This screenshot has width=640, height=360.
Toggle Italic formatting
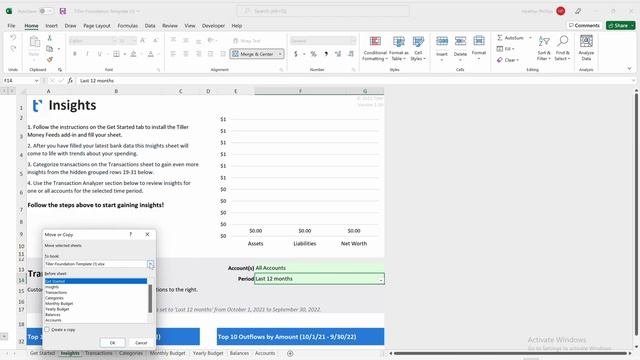pos(87,54)
